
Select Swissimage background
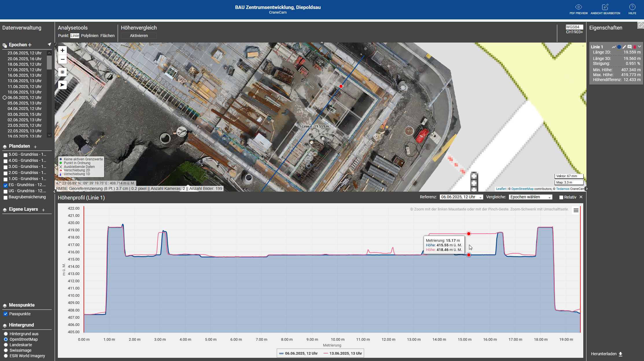coord(6,350)
